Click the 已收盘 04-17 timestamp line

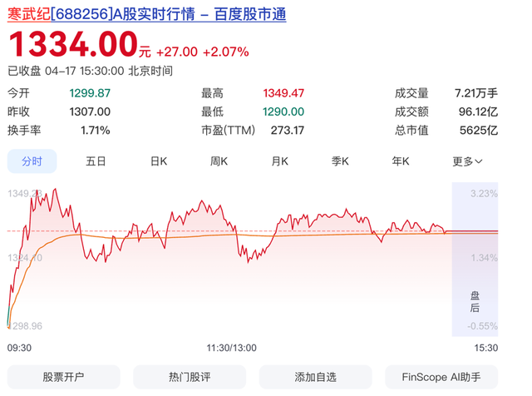tap(91, 71)
